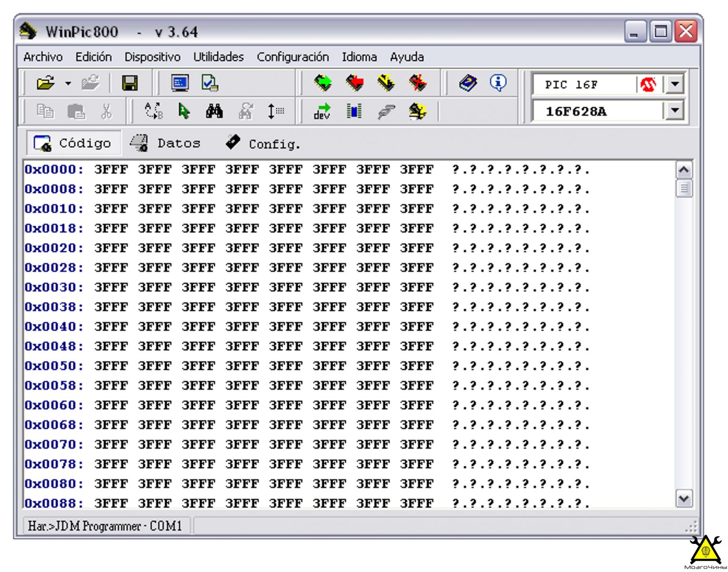The image size is (728, 572).
Task: Open the 16F628A device dropdown arrow
Action: pos(674,111)
